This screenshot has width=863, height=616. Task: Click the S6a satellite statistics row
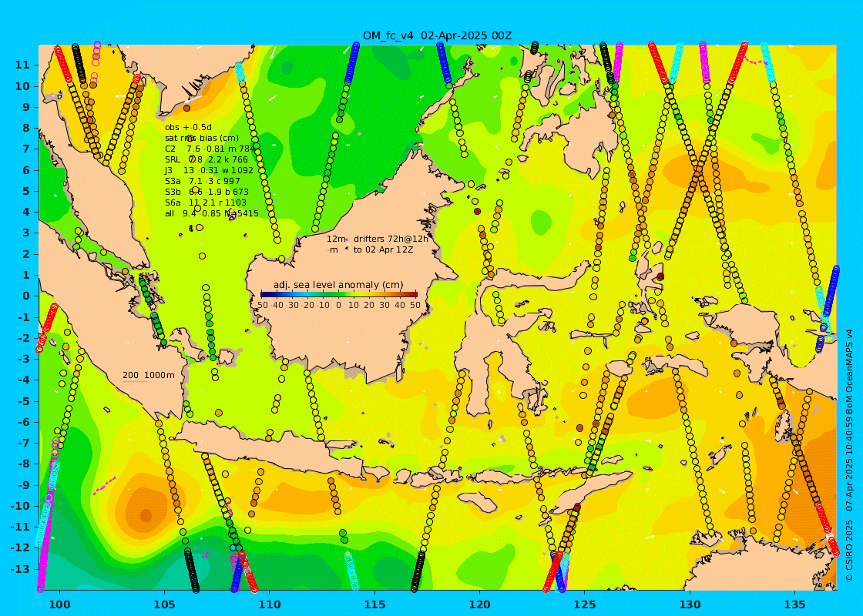(x=206, y=203)
